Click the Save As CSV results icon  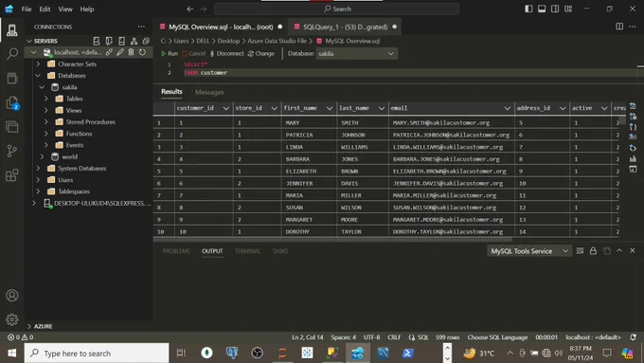(x=633, y=106)
